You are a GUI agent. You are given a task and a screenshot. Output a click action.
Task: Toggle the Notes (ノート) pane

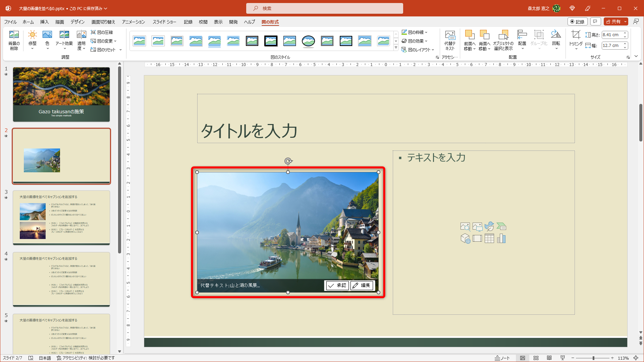coord(502,358)
